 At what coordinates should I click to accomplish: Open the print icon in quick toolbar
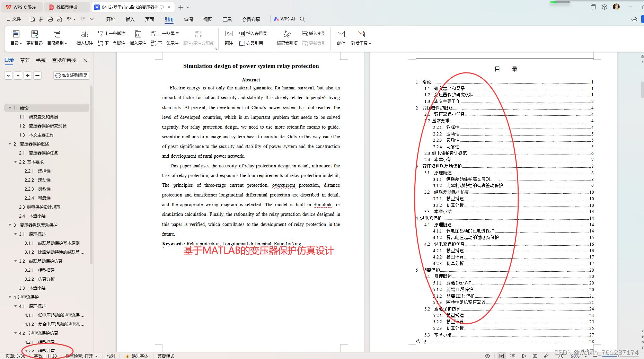pos(50,19)
